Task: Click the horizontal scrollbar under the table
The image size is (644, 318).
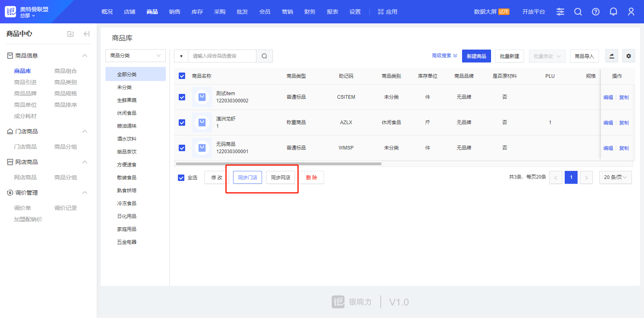Action: (279, 164)
